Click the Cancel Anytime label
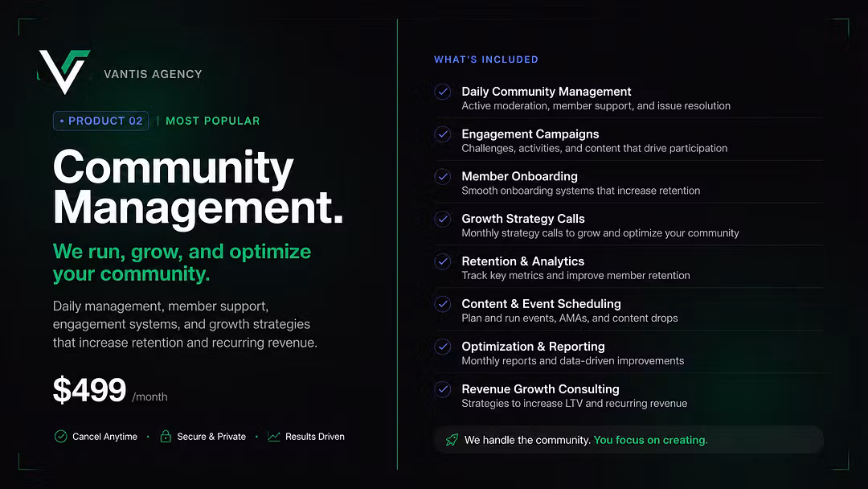 click(x=104, y=437)
